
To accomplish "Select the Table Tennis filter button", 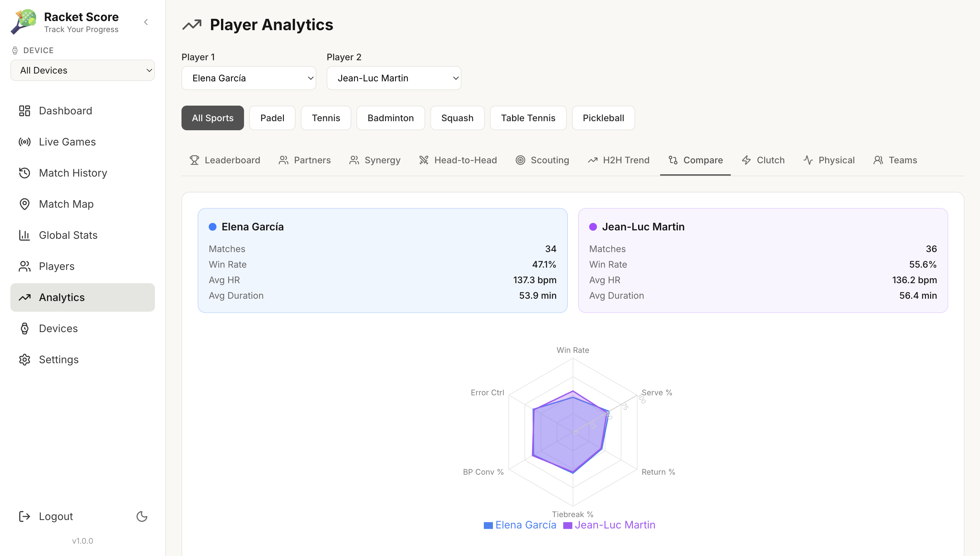I will tap(528, 118).
